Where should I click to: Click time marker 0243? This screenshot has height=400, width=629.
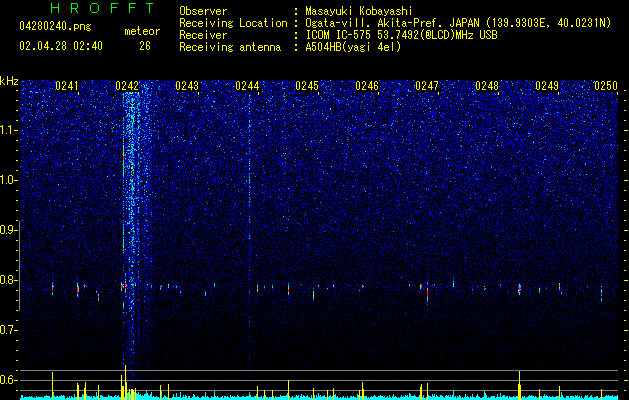coord(187,86)
